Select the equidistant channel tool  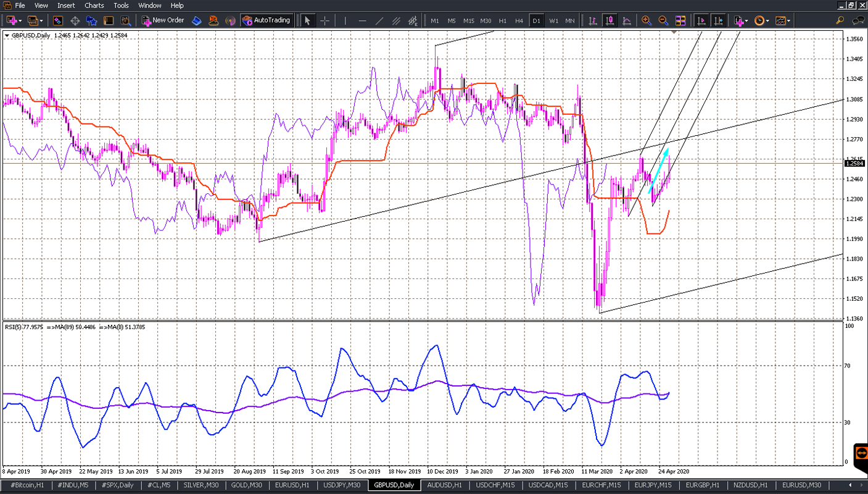point(395,20)
